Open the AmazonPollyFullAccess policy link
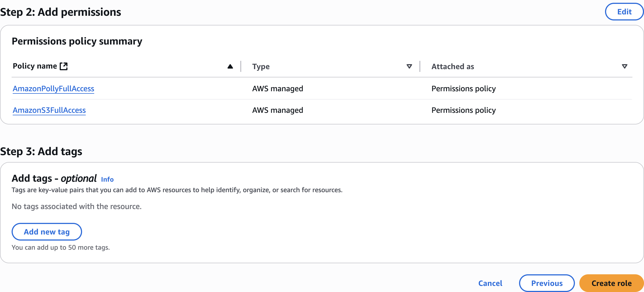644x292 pixels. (x=53, y=89)
